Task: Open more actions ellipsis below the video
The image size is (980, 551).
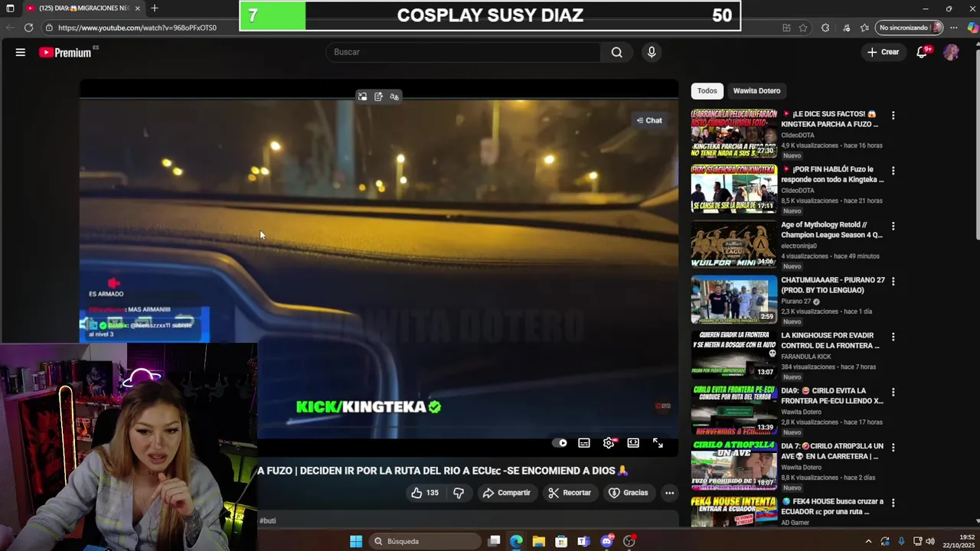Action: pyautogui.click(x=670, y=493)
